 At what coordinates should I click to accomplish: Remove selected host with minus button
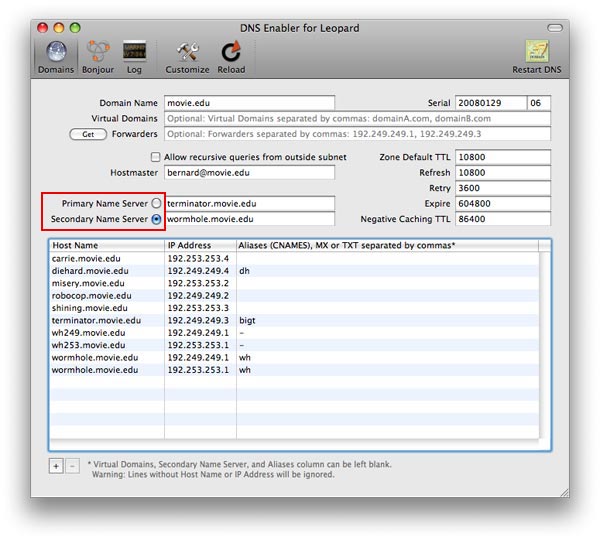[70, 465]
